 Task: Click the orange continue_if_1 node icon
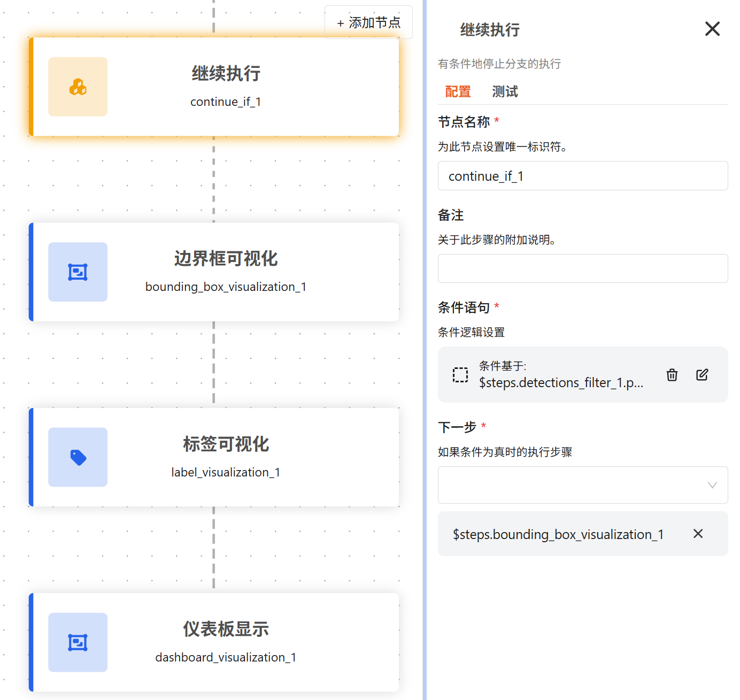pyautogui.click(x=78, y=87)
